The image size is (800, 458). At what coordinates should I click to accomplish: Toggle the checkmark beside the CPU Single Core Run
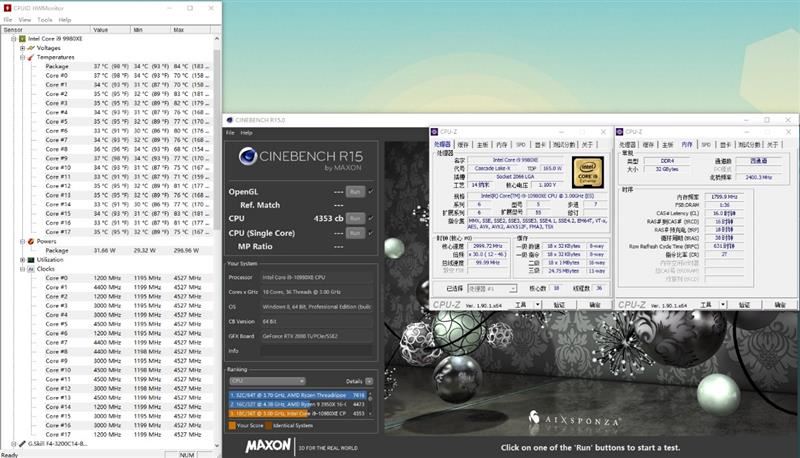tap(371, 233)
